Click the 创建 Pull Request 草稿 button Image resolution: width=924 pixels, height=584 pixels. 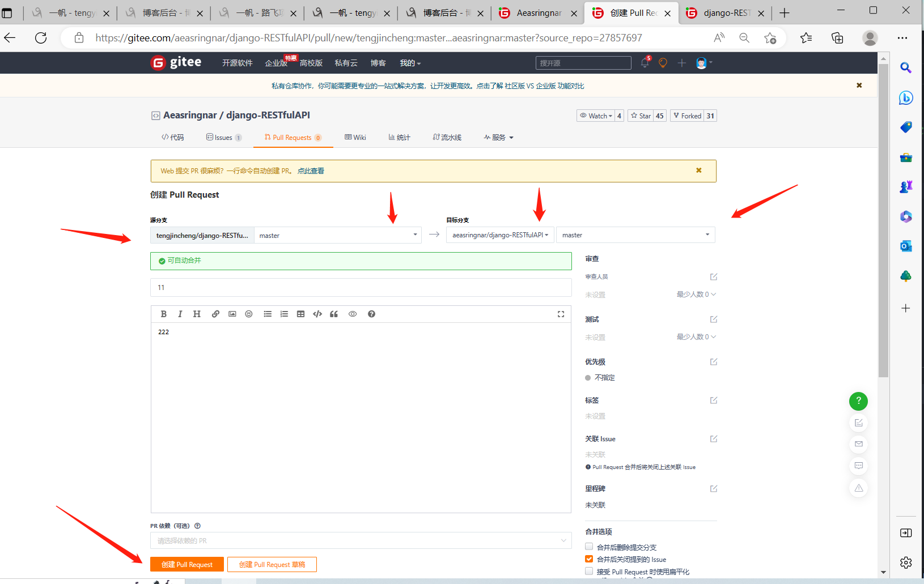[x=272, y=565]
